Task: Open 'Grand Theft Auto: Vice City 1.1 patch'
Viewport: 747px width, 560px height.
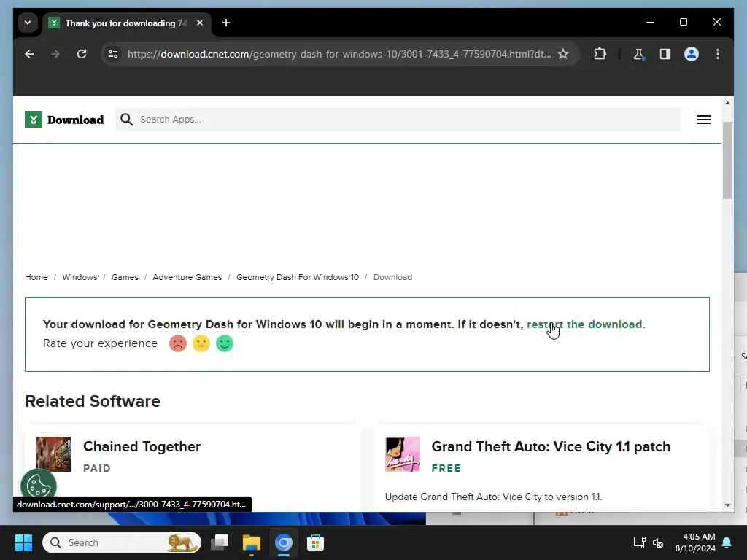Action: click(x=551, y=447)
